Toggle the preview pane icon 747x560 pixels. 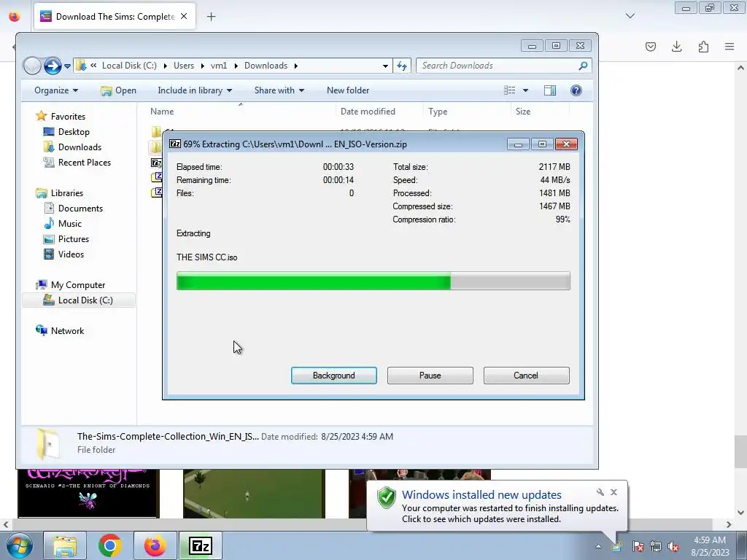(x=550, y=90)
